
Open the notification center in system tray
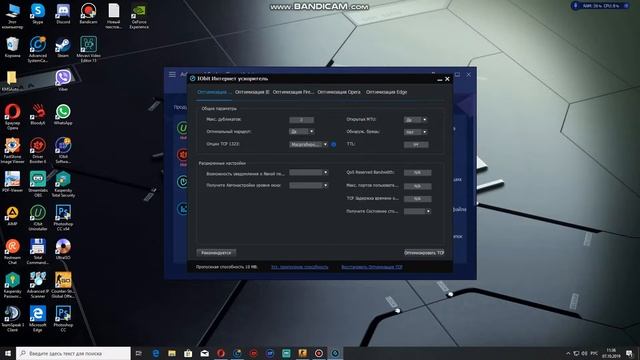point(629,353)
